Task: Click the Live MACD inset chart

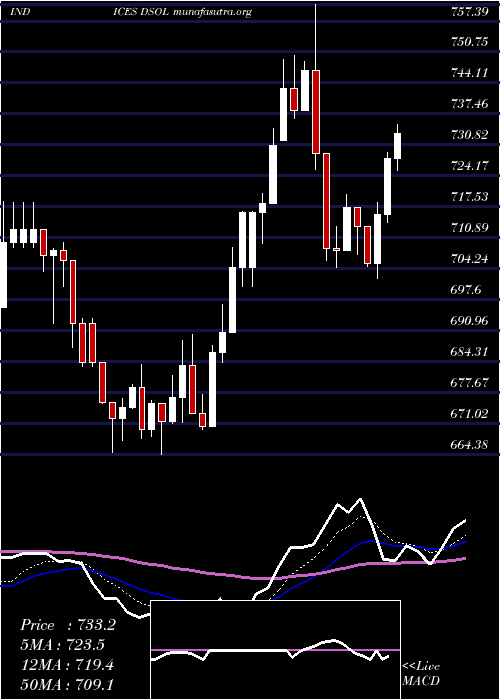Action: coord(275,650)
